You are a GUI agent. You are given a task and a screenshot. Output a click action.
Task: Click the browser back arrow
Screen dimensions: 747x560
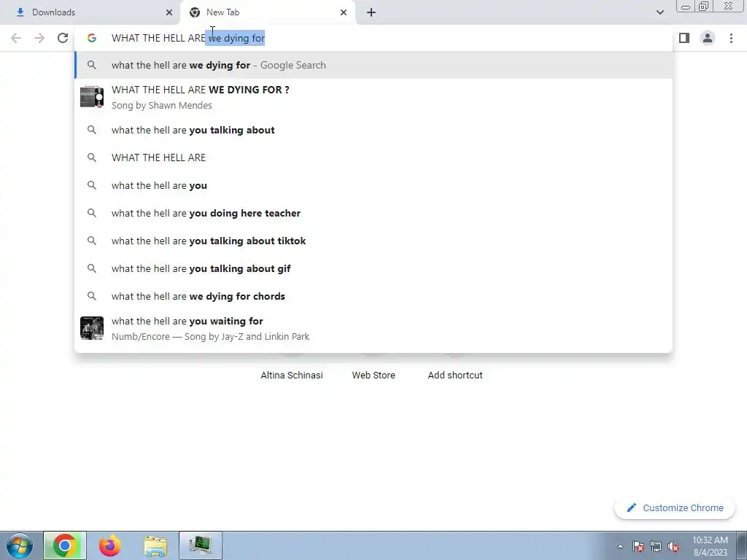point(16,38)
